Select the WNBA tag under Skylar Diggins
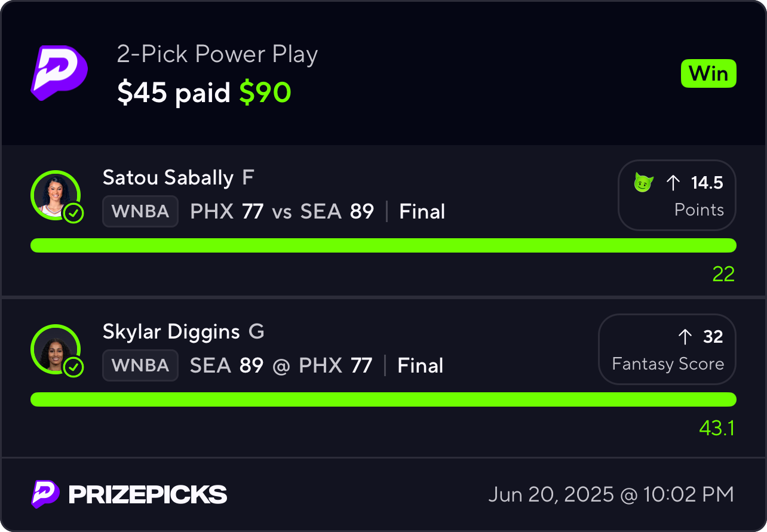The image size is (767, 532). (x=140, y=365)
